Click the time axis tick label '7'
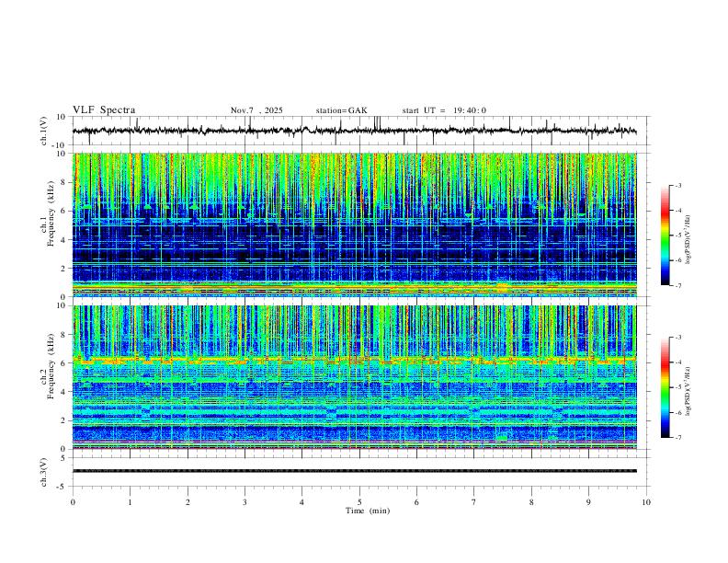728x563 pixels. 474,502
